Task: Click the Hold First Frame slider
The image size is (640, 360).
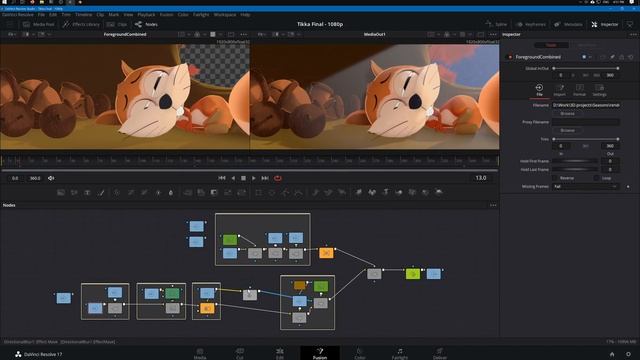Action: (x=575, y=161)
